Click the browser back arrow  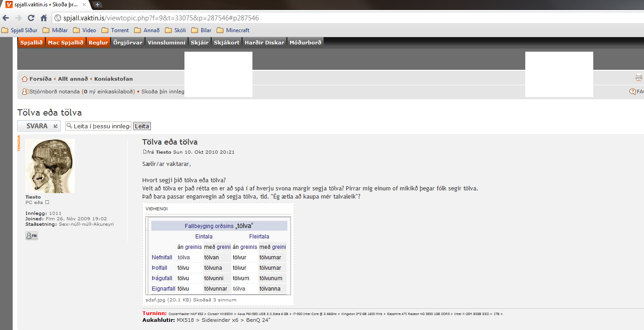pyautogui.click(x=6, y=18)
